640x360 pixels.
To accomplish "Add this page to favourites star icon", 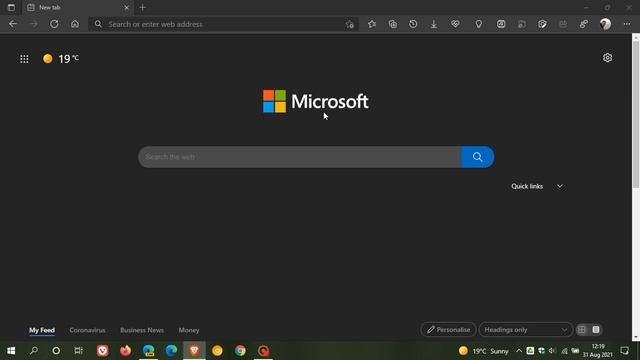I will pos(350,24).
